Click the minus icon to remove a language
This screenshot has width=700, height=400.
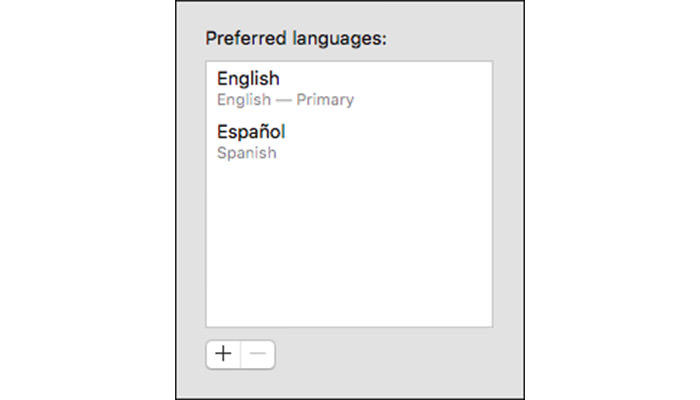pos(258,354)
